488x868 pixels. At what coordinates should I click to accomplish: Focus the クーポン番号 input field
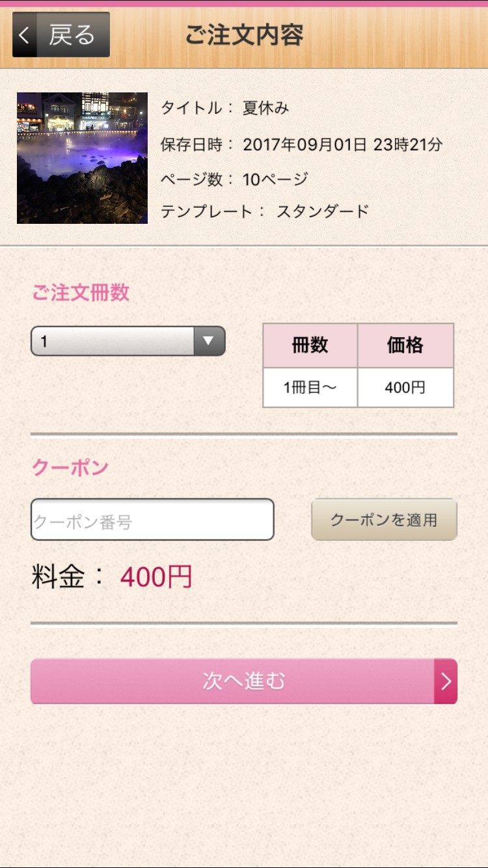(x=152, y=520)
